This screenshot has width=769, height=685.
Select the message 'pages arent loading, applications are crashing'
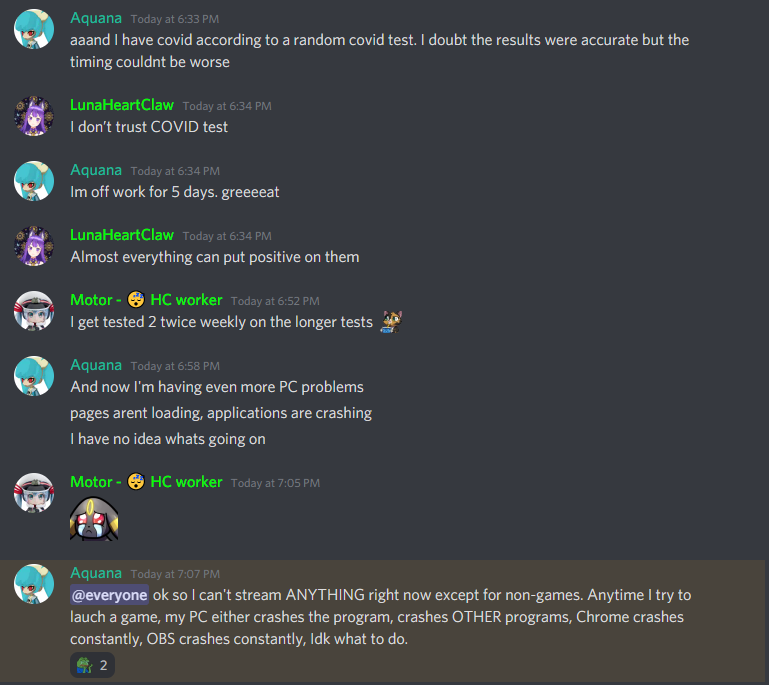pyautogui.click(x=221, y=413)
